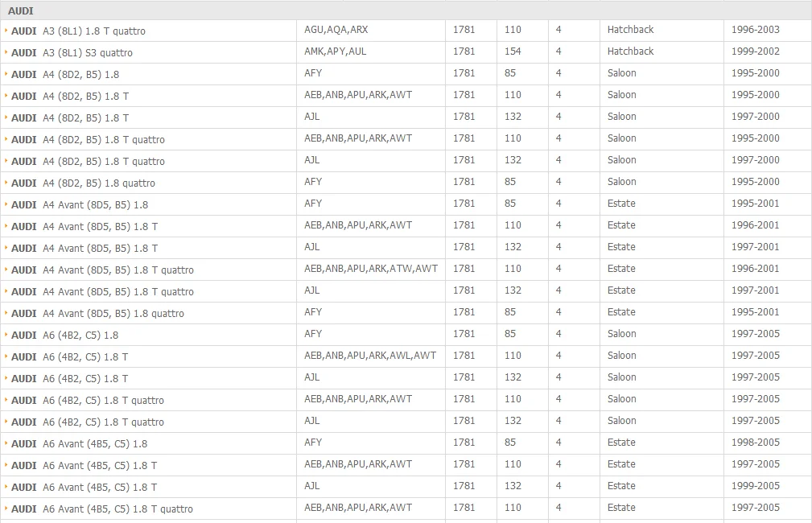Click orange arrow next to A4 (8D2, B5) 1.8
Image resolution: width=812 pixels, height=523 pixels.
coord(6,74)
